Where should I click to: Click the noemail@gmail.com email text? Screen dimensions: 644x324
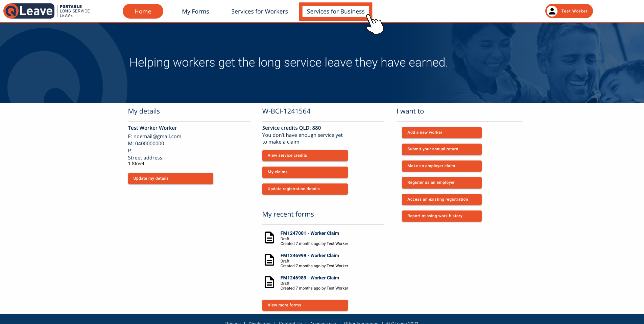click(x=157, y=136)
